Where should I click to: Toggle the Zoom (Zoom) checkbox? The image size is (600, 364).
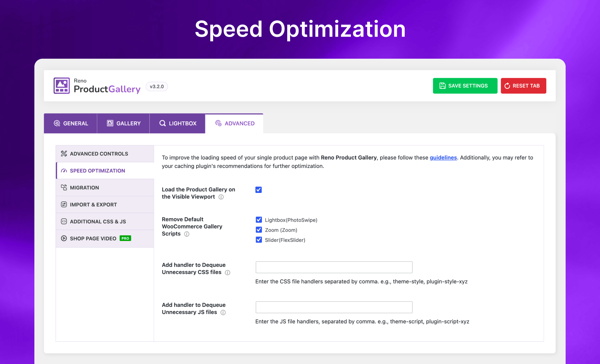tap(259, 230)
